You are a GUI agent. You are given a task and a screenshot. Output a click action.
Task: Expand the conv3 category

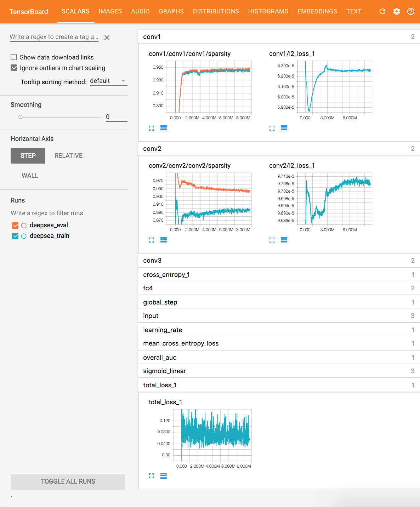click(x=279, y=261)
